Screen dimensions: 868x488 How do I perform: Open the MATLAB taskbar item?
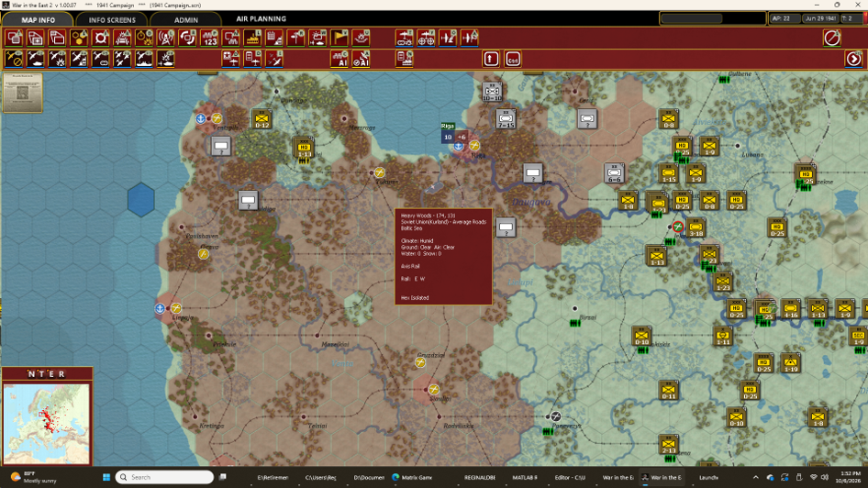pyautogui.click(x=524, y=477)
